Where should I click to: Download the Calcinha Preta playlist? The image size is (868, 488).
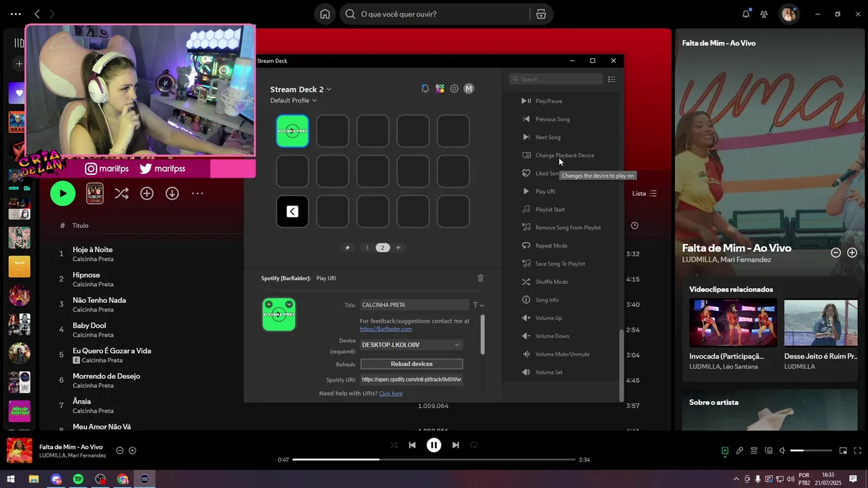172,194
